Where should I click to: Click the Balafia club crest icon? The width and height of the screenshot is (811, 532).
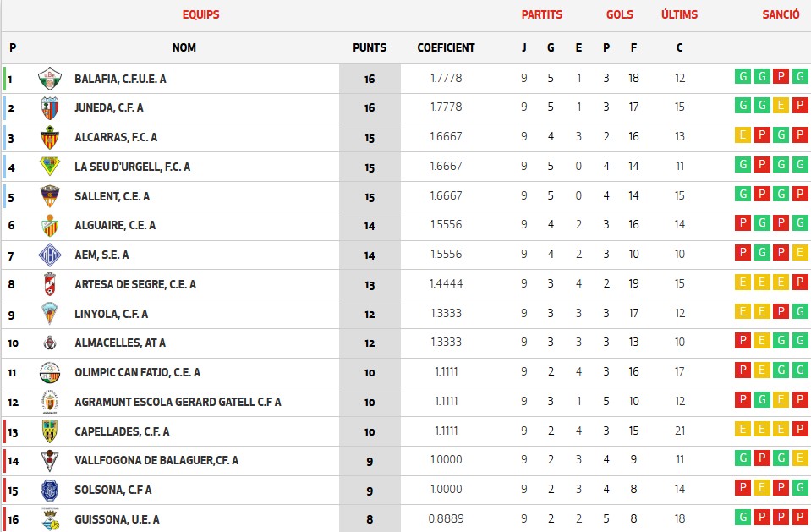50,79
